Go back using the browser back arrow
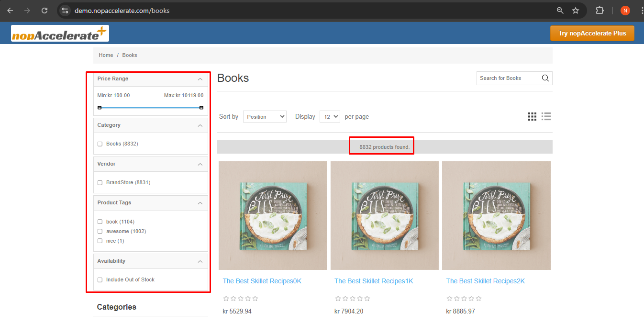Screen dimensions: 644x324 (10, 11)
